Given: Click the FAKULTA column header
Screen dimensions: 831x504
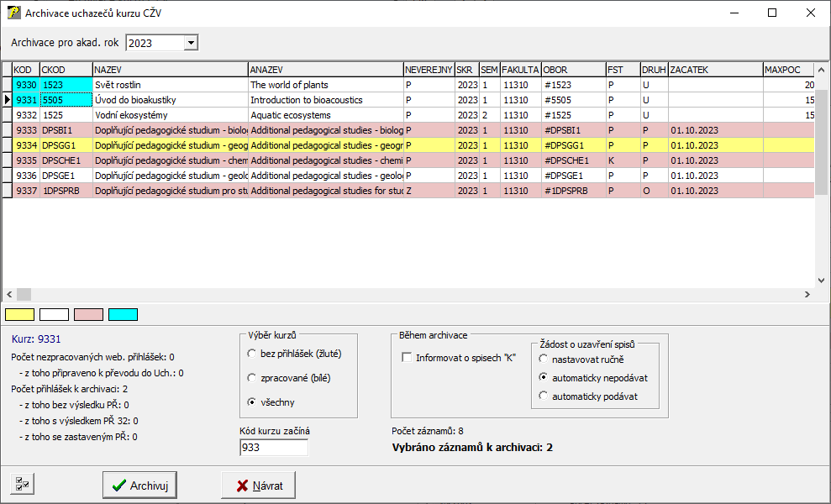Looking at the screenshot, I should (520, 70).
